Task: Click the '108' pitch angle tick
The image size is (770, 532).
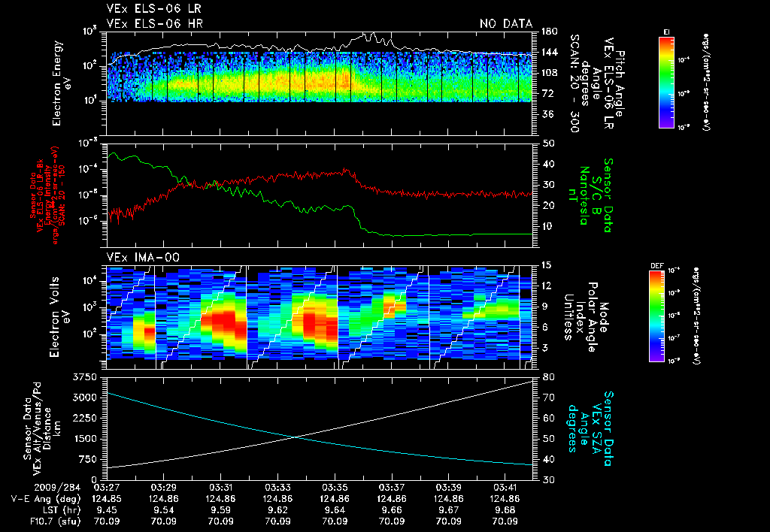Action: (x=550, y=73)
